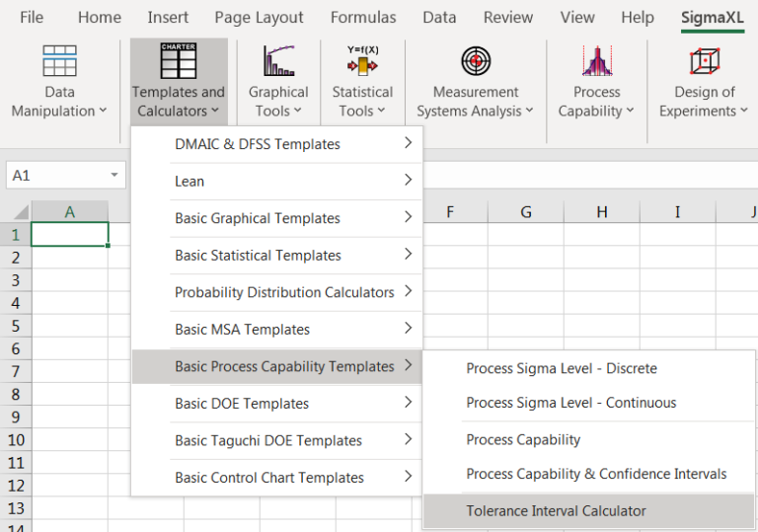
Task: Open the Data Manipulation icon
Action: tap(59, 61)
